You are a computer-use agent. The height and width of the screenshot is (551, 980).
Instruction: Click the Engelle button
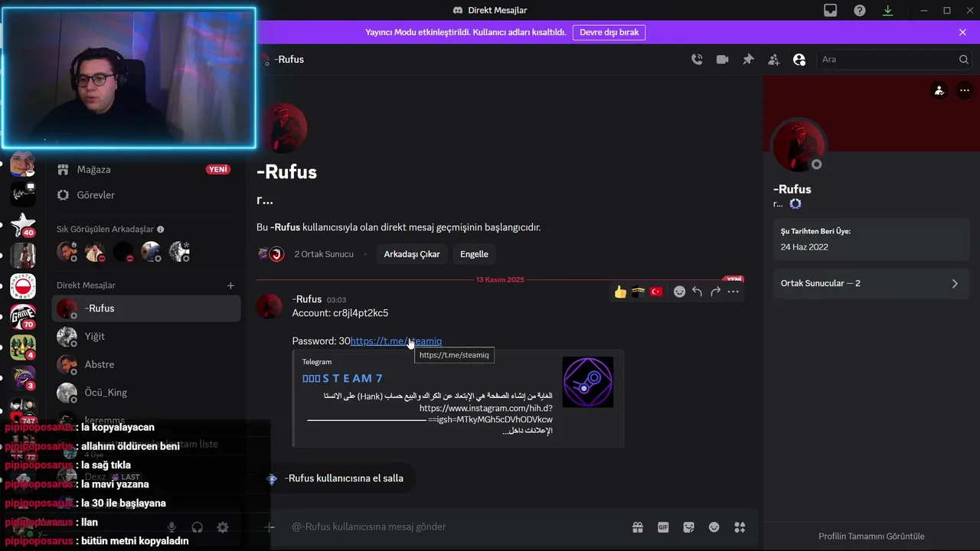(x=474, y=254)
